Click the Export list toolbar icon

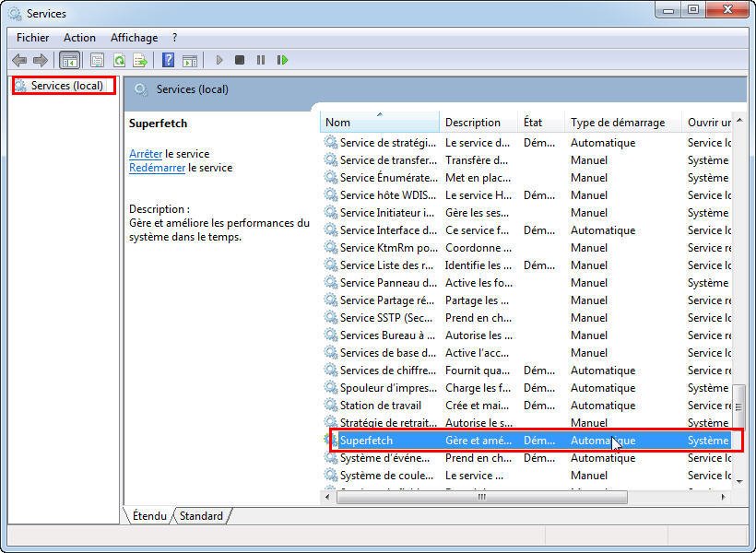coord(140,61)
